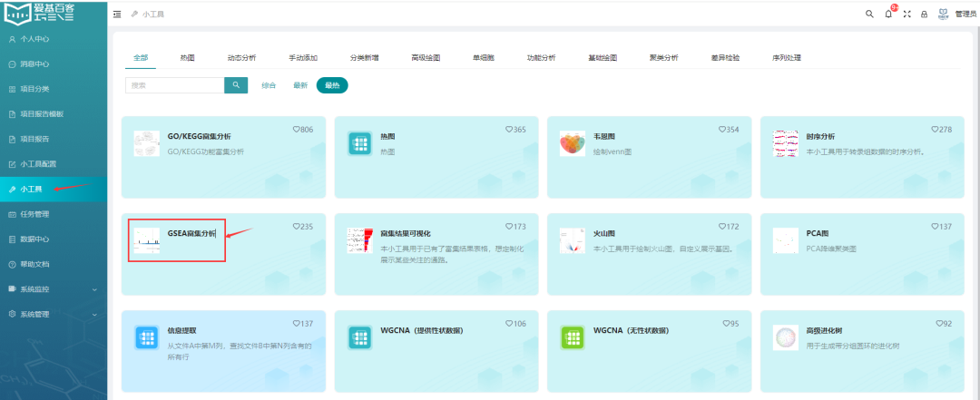
Task: Like 高级进化树 heart showing 92
Action: click(x=939, y=323)
